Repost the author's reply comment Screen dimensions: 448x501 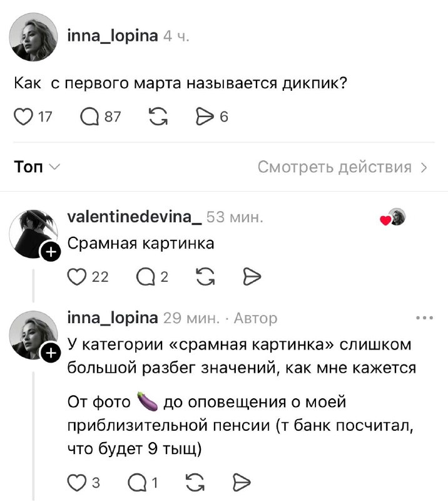click(x=195, y=482)
